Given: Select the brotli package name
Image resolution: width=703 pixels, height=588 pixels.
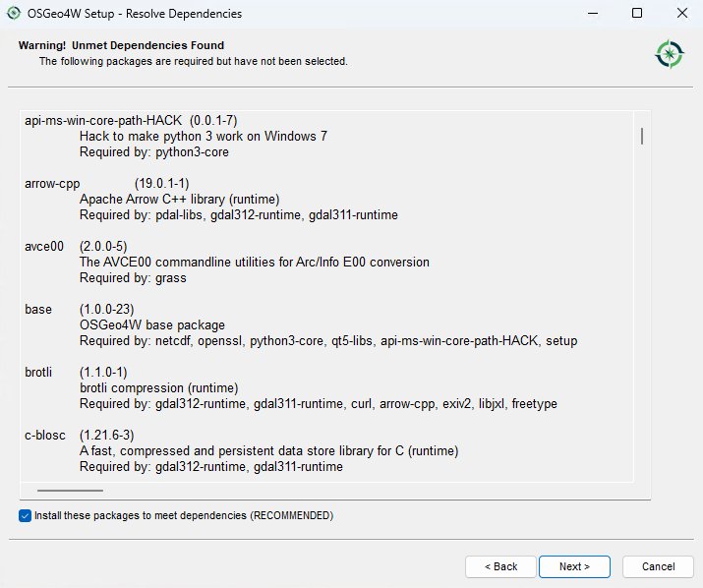Looking at the screenshot, I should (x=40, y=373).
